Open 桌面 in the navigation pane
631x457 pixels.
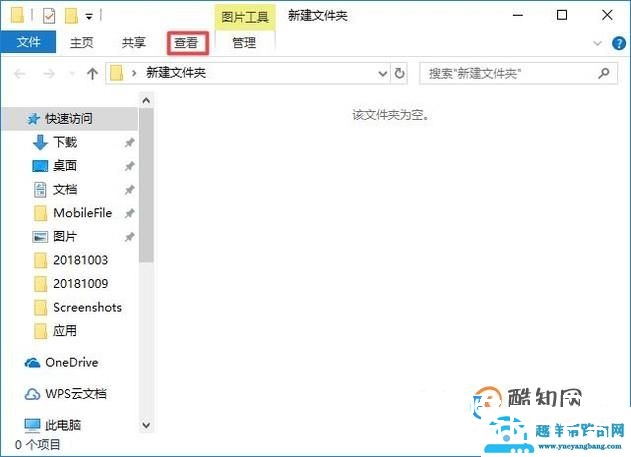[x=65, y=166]
